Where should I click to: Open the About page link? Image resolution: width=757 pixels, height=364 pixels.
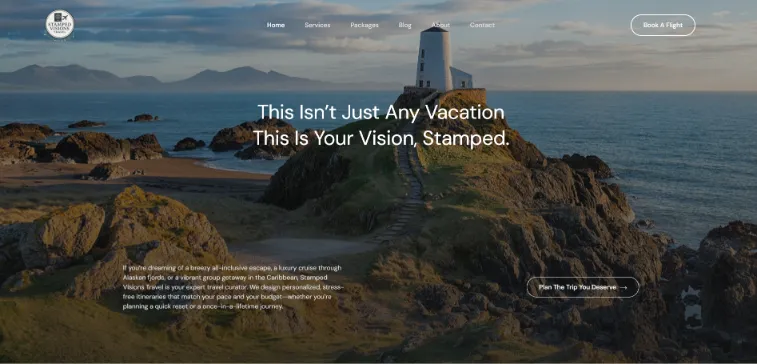tap(440, 25)
